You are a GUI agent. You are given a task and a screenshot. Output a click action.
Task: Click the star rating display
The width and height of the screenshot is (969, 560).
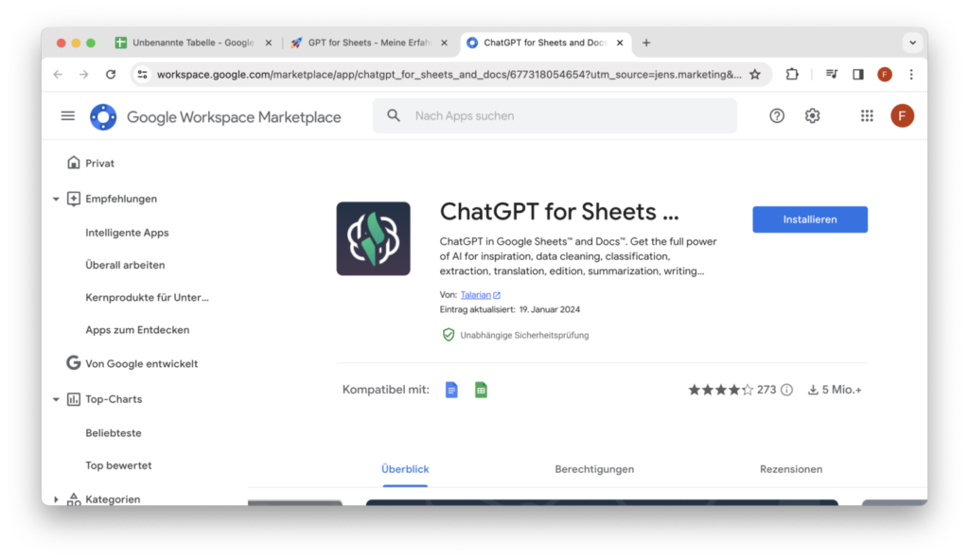click(x=720, y=390)
